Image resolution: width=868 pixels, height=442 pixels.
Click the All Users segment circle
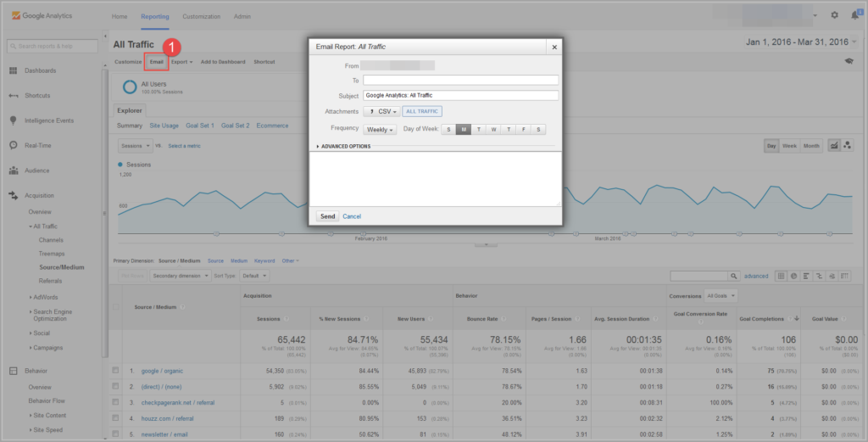130,87
